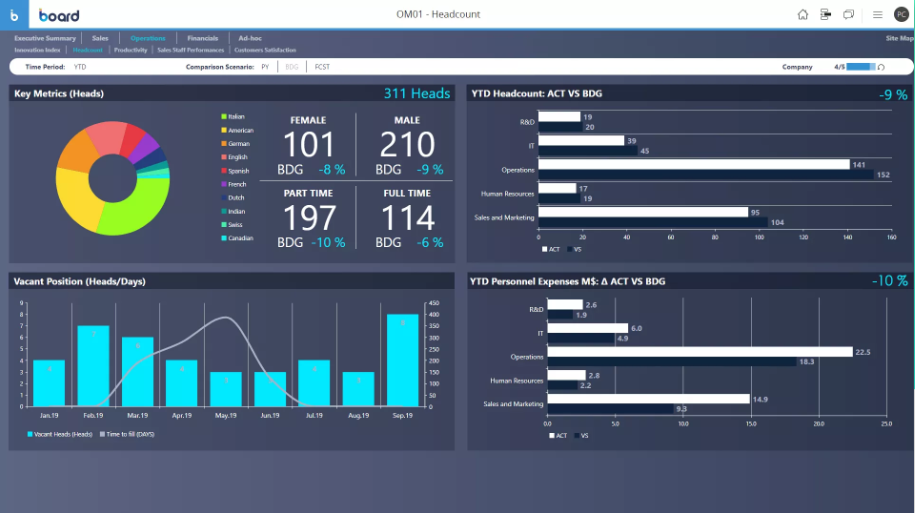This screenshot has height=513, width=915.
Task: Click the IT ACT headcount bar 39
Action: (x=581, y=141)
